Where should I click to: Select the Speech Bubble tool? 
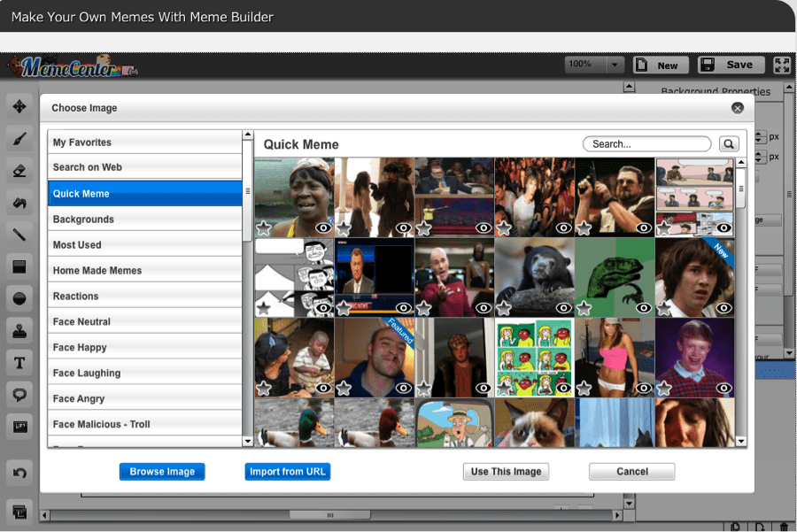click(x=19, y=395)
